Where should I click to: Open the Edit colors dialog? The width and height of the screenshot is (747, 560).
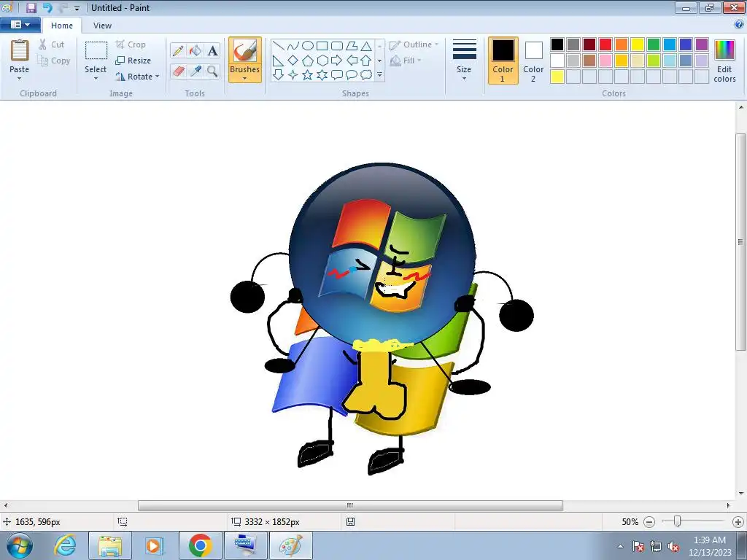[x=724, y=61]
